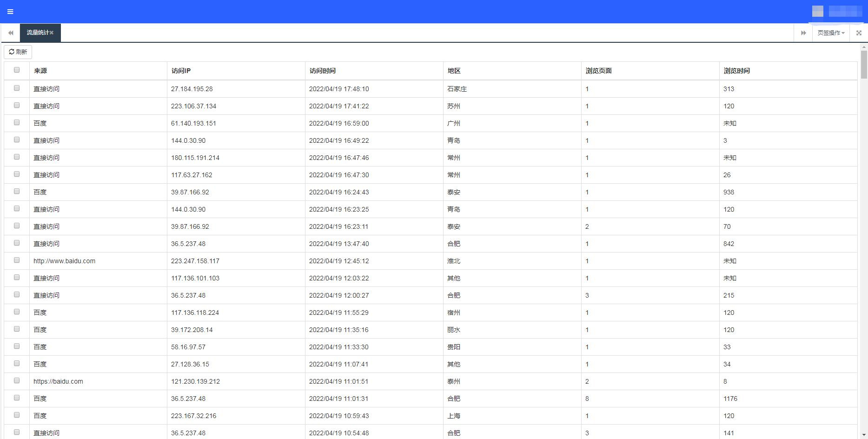Click the blurred username in header
Image resolution: width=868 pixels, height=439 pixels.
point(845,11)
